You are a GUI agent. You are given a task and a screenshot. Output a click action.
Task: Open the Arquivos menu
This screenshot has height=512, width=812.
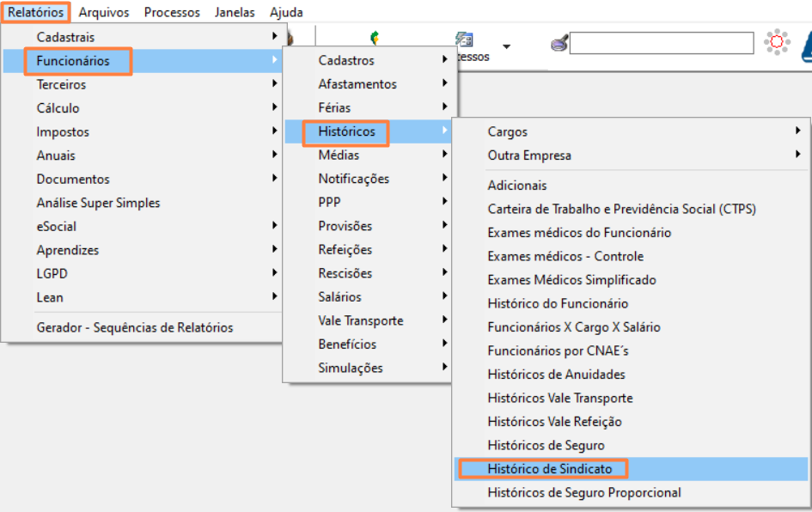[103, 13]
